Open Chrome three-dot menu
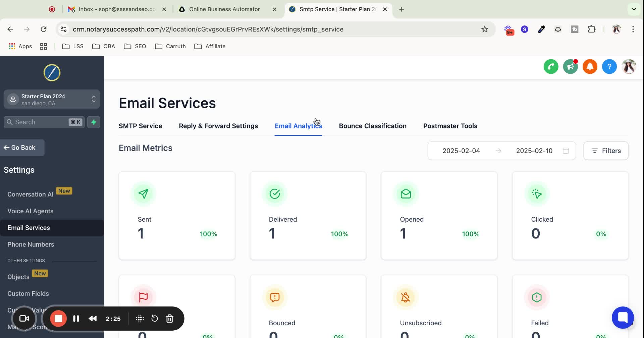644x338 pixels. point(633,29)
